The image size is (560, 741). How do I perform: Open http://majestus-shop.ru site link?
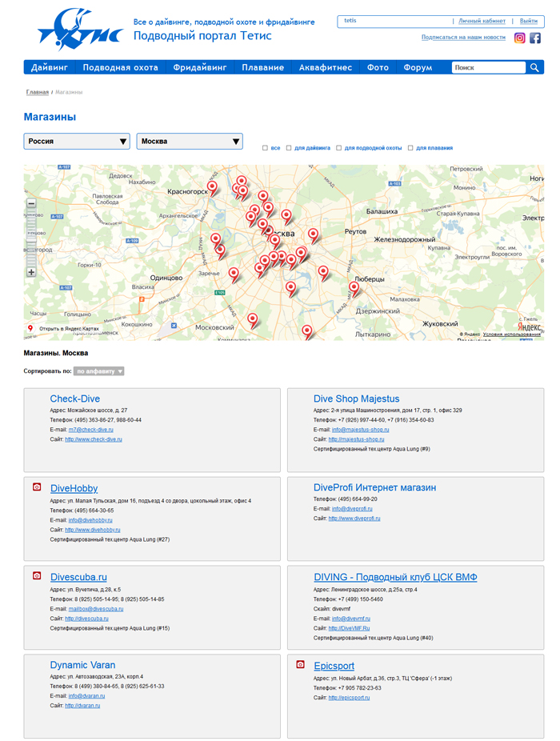(356, 439)
